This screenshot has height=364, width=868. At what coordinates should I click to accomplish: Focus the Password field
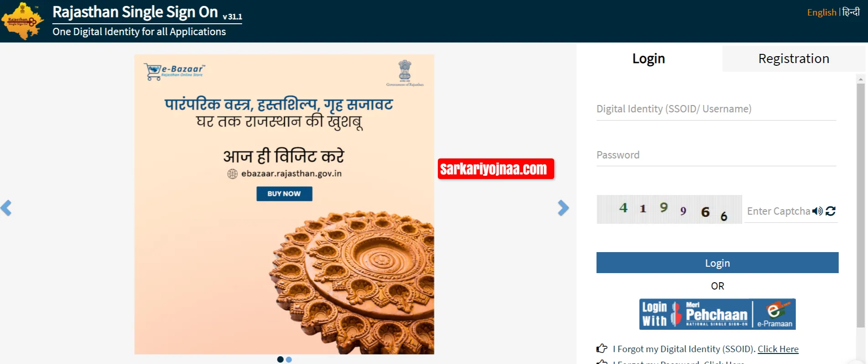pos(716,155)
